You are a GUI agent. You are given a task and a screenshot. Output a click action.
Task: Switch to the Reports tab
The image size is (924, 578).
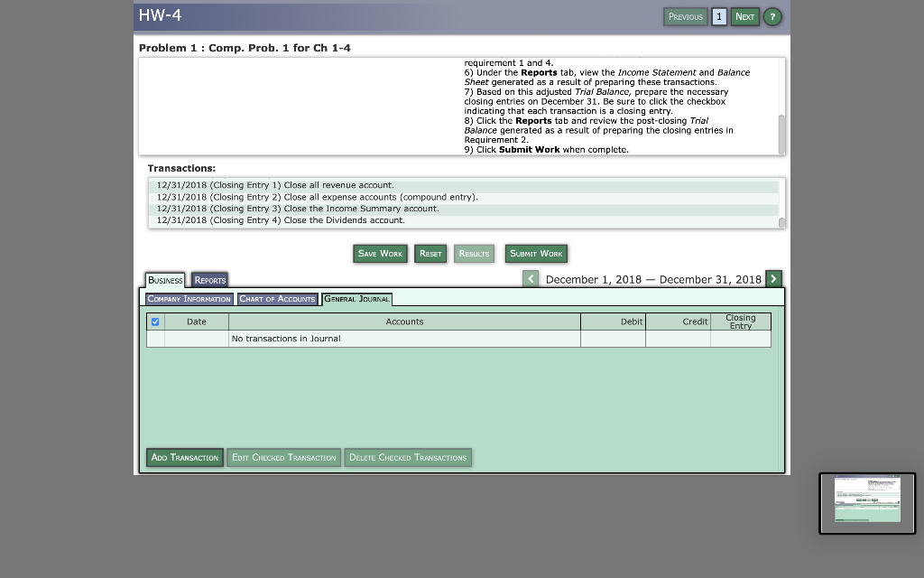[209, 279]
